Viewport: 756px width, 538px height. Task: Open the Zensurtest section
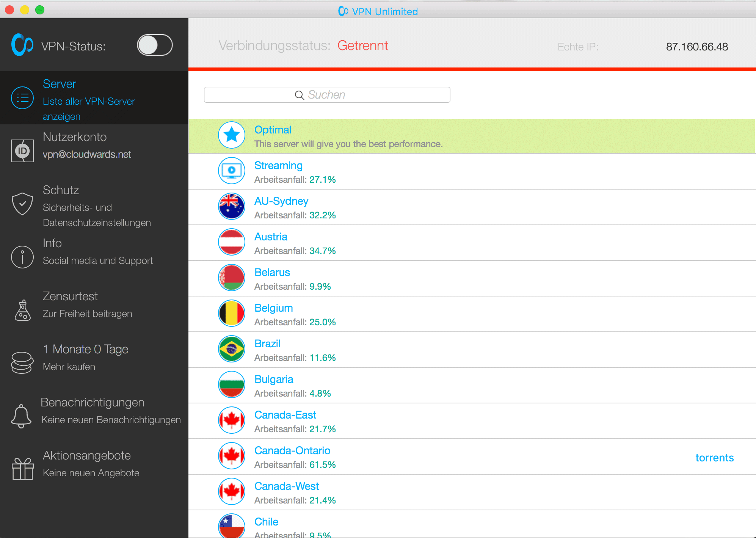pyautogui.click(x=94, y=310)
